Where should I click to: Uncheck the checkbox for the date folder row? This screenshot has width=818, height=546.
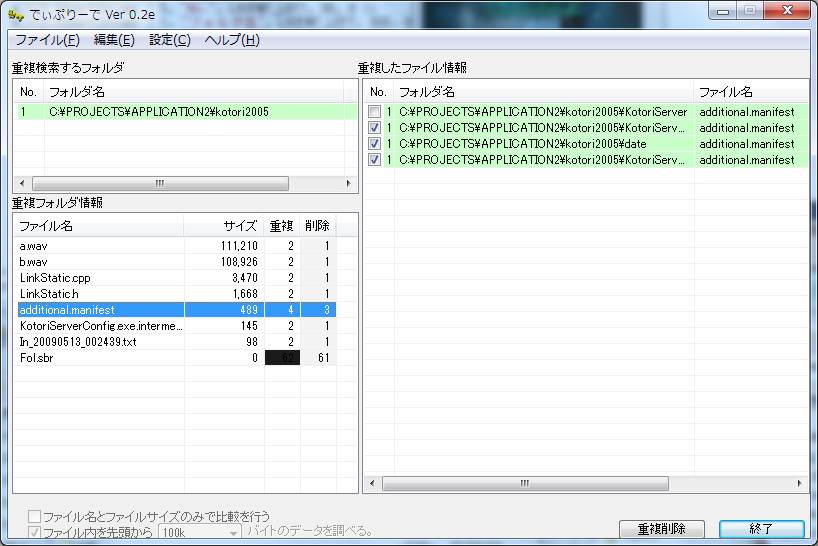(375, 144)
